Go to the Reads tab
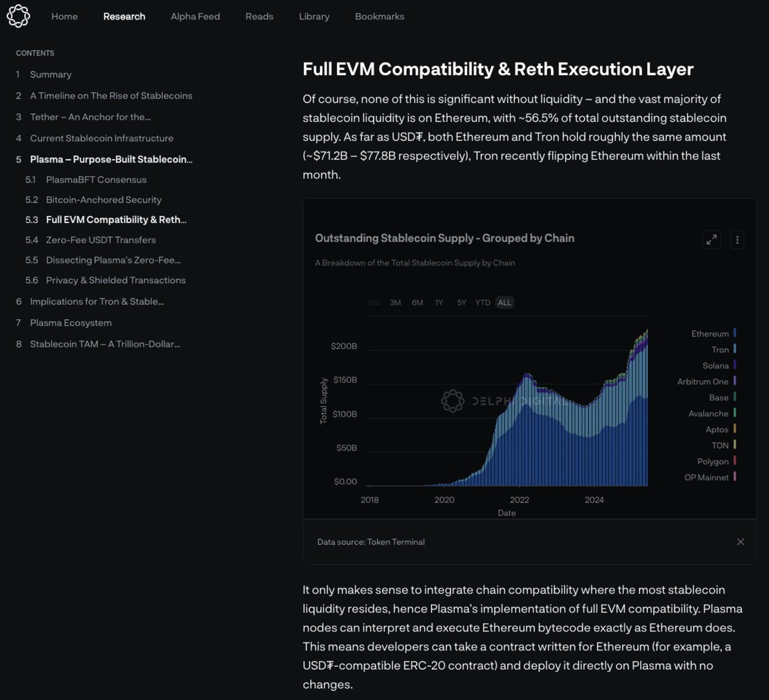The height and width of the screenshot is (700, 769). pyautogui.click(x=260, y=16)
